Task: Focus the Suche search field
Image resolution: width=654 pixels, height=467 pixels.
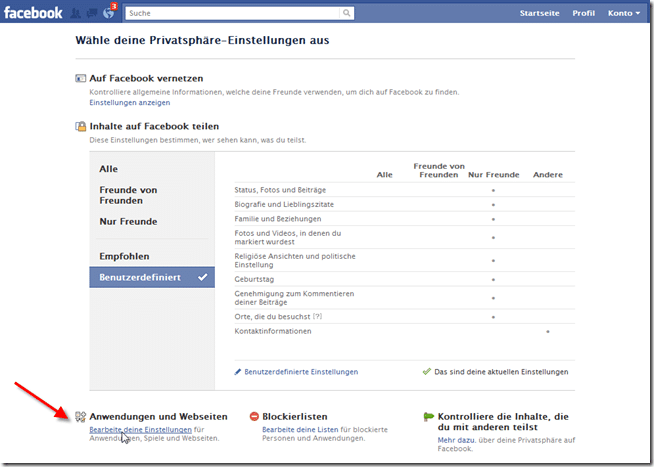Action: [233, 13]
